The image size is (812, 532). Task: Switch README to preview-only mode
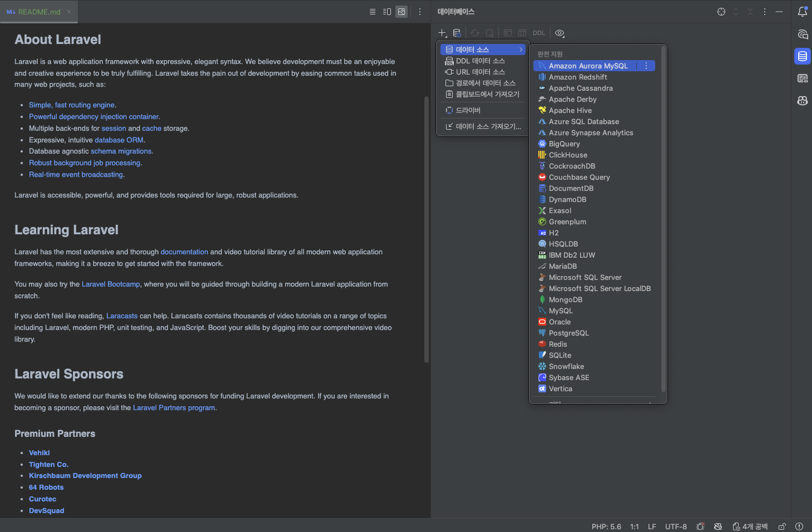(402, 11)
